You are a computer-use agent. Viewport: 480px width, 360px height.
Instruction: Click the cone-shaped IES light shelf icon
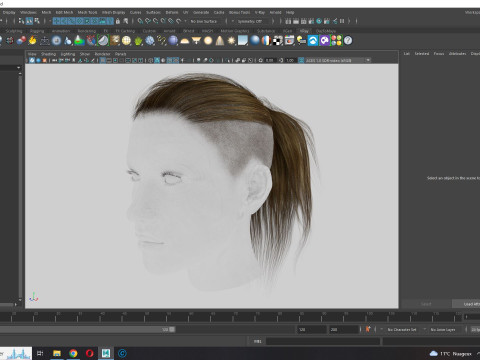click(219, 41)
